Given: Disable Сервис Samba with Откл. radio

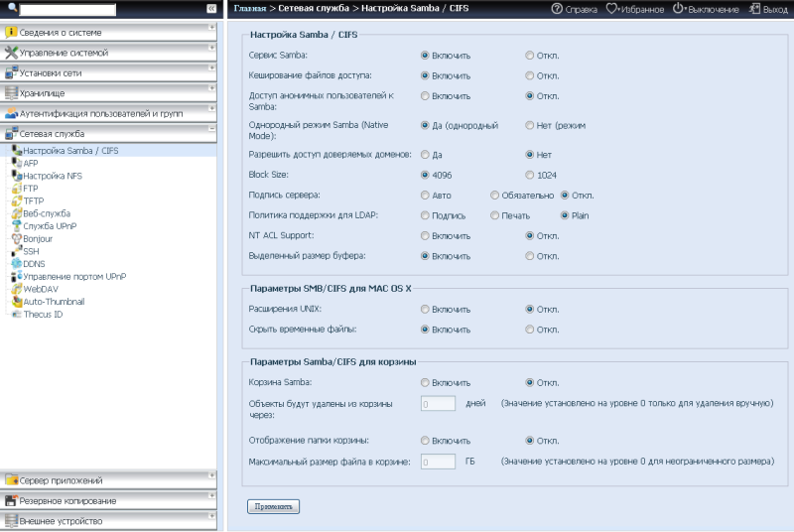Looking at the screenshot, I should click(530, 56).
